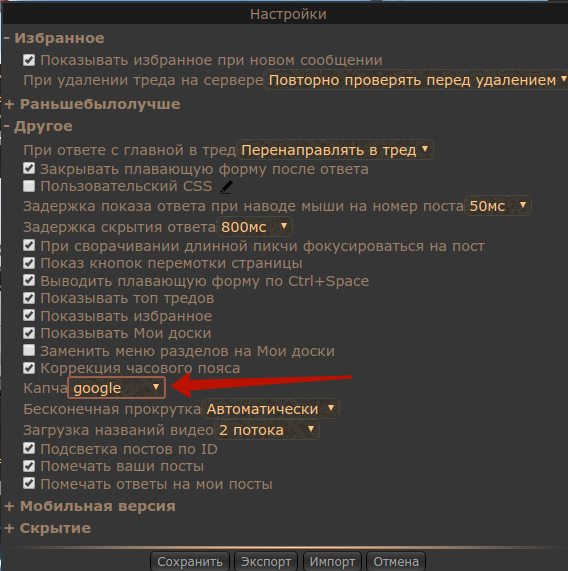
Task: Click the 'Экспорт' button
Action: coord(266,562)
